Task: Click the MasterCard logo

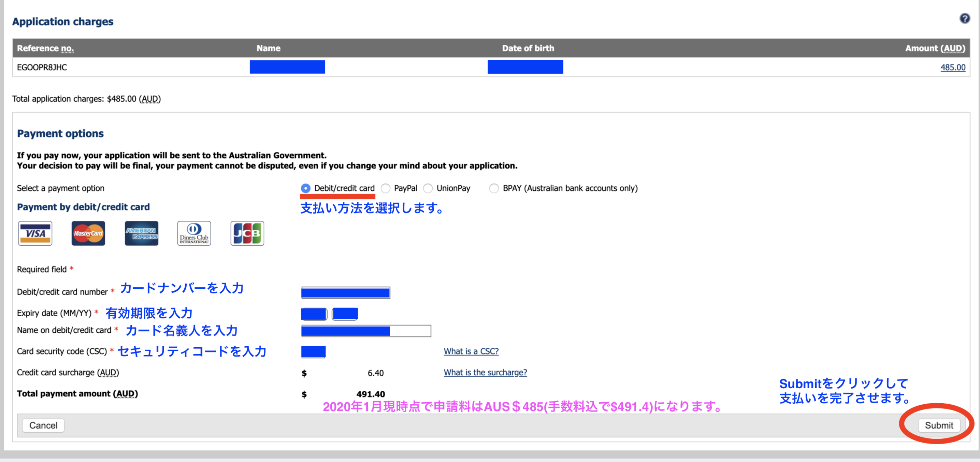Action: (88, 233)
